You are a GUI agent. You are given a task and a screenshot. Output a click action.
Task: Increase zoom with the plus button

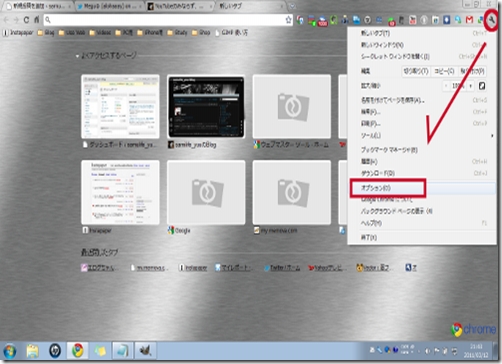point(470,86)
